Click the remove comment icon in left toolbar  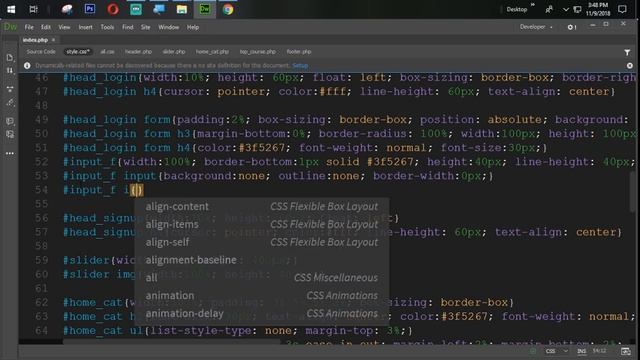click(10, 134)
